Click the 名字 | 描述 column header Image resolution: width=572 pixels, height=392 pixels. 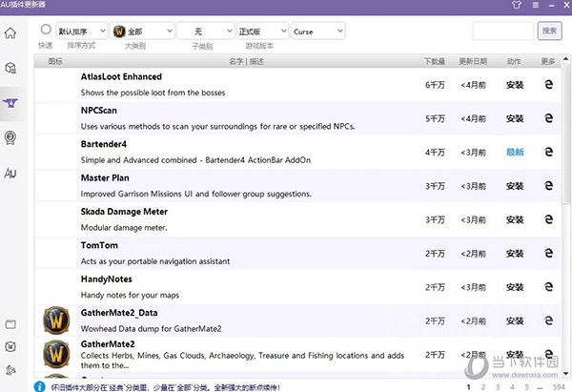pos(246,61)
